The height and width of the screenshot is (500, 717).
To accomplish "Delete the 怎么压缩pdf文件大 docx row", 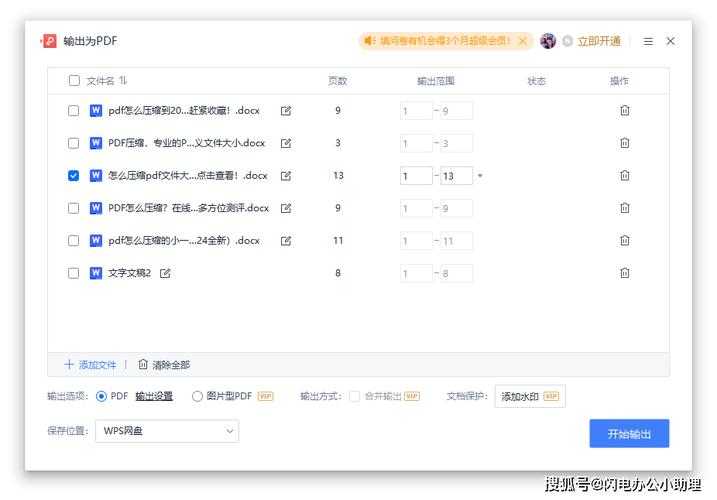I will (x=625, y=175).
